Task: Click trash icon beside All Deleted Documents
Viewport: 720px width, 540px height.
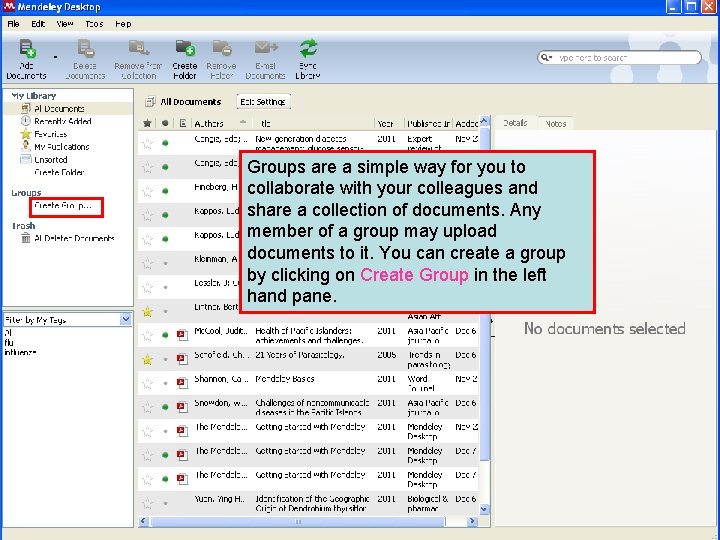Action: (26, 238)
